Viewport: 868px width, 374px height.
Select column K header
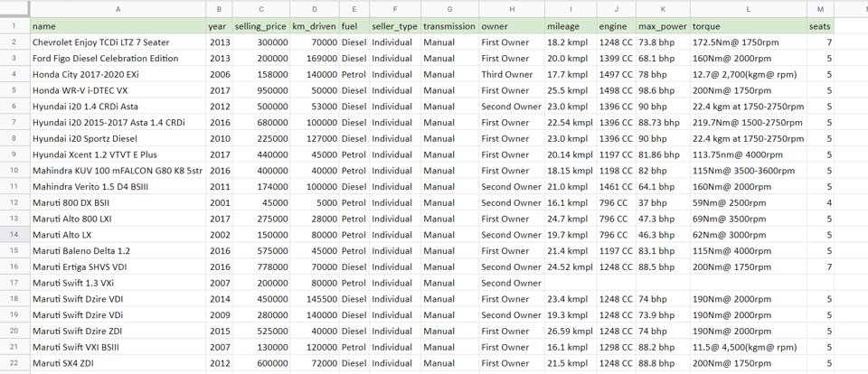[x=663, y=9]
